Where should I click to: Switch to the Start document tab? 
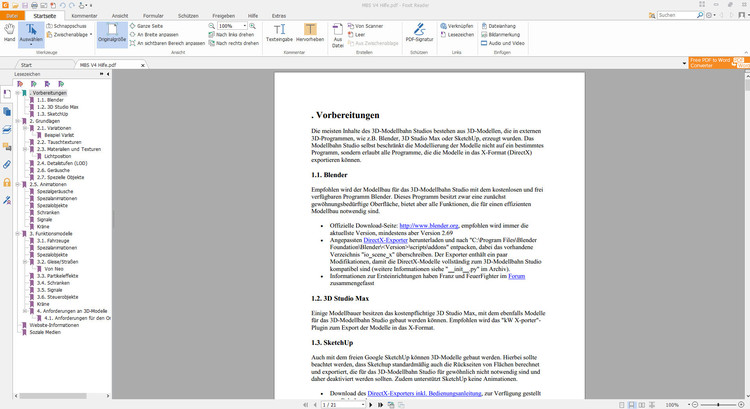click(26, 65)
